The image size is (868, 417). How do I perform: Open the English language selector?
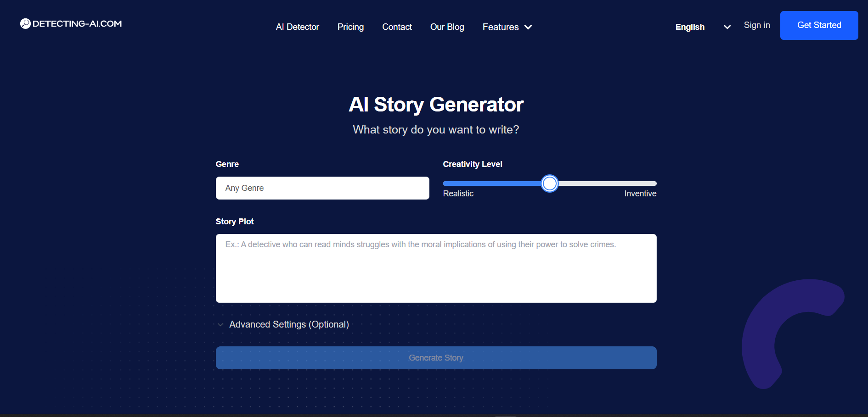pos(703,27)
